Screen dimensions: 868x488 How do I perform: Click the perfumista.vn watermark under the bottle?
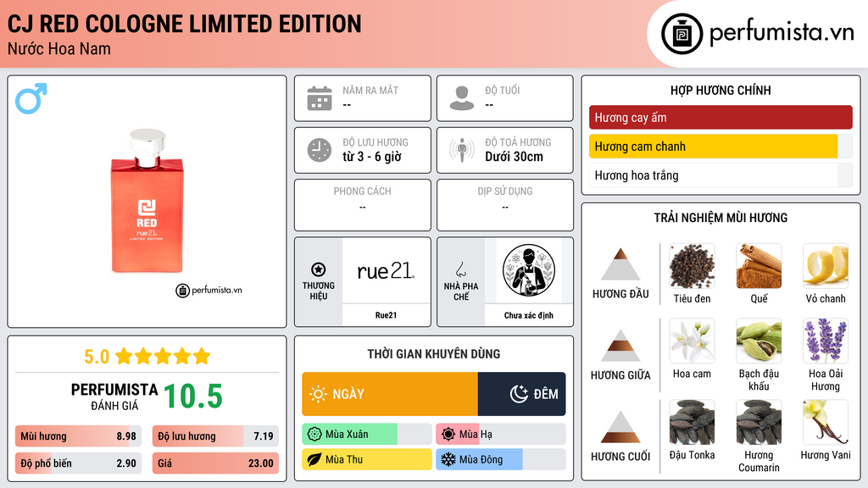[x=209, y=290]
